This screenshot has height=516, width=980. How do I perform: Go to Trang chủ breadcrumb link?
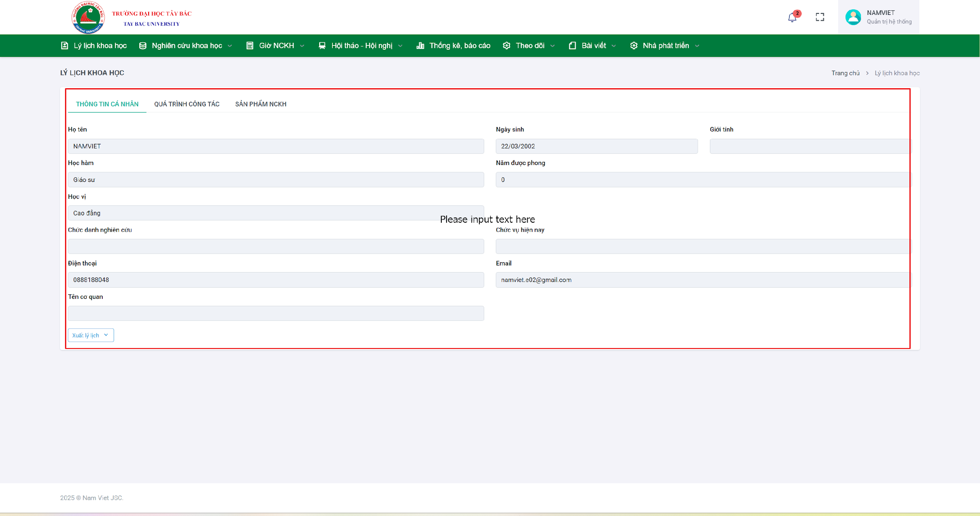pos(846,73)
